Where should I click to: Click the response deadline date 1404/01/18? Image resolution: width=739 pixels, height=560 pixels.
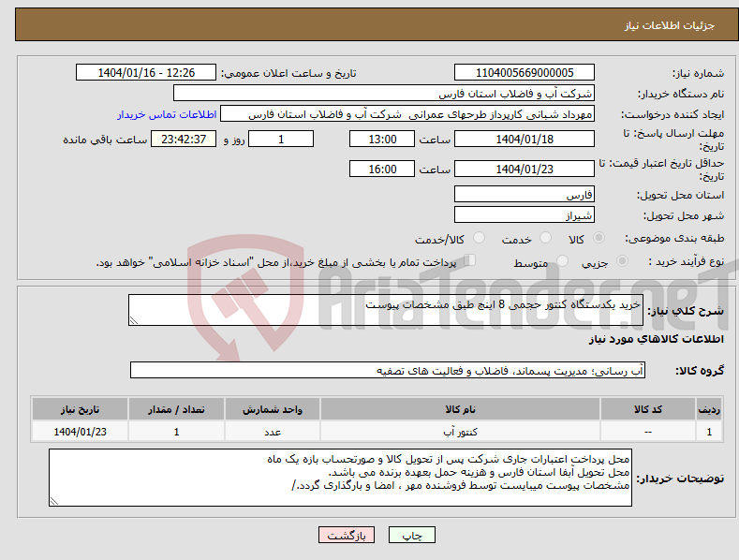pyautogui.click(x=525, y=139)
